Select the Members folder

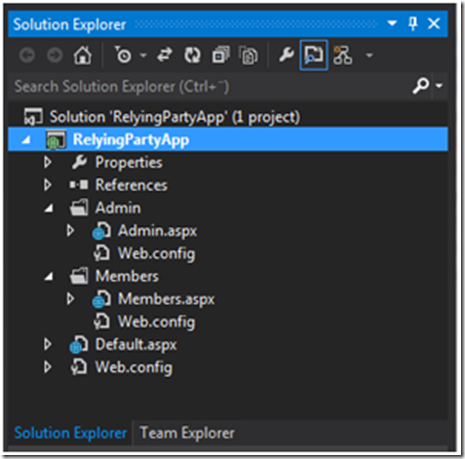click(127, 276)
